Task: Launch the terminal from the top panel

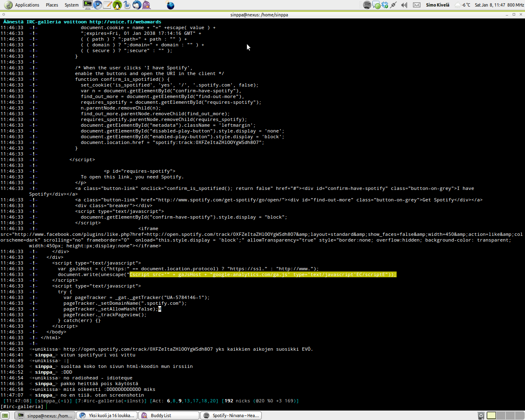Action: [x=87, y=5]
